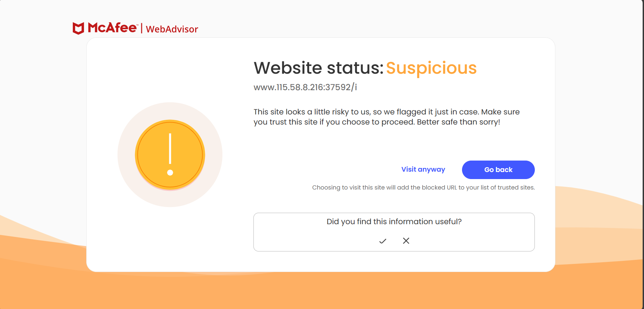This screenshot has width=644, height=309.
Task: Click the orange Suspicious status word
Action: [431, 68]
